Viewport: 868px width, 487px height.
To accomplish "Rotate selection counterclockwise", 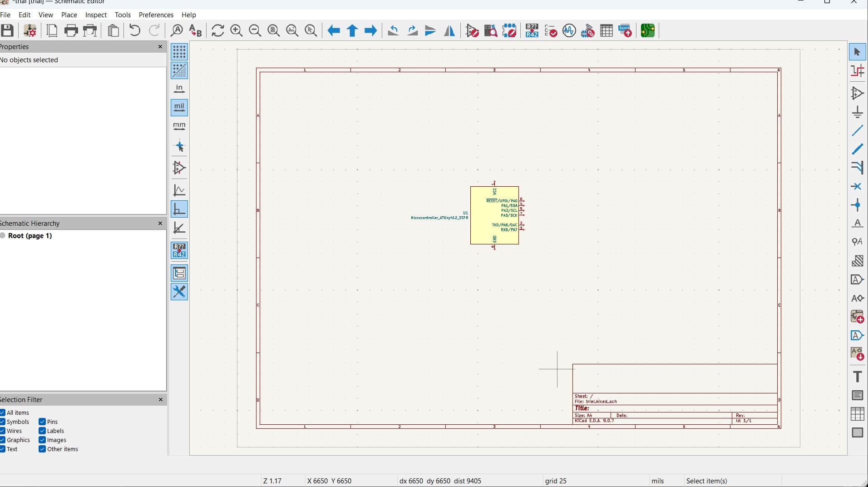I will click(x=393, y=30).
